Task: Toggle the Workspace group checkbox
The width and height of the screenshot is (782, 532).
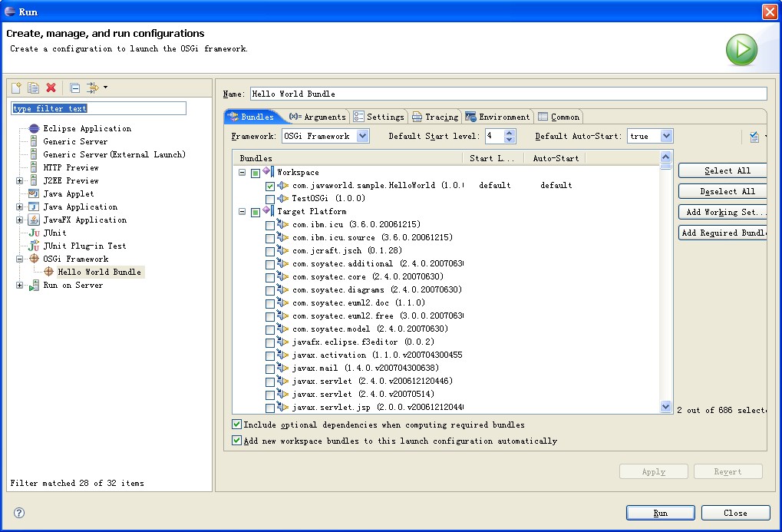Action: click(256, 173)
